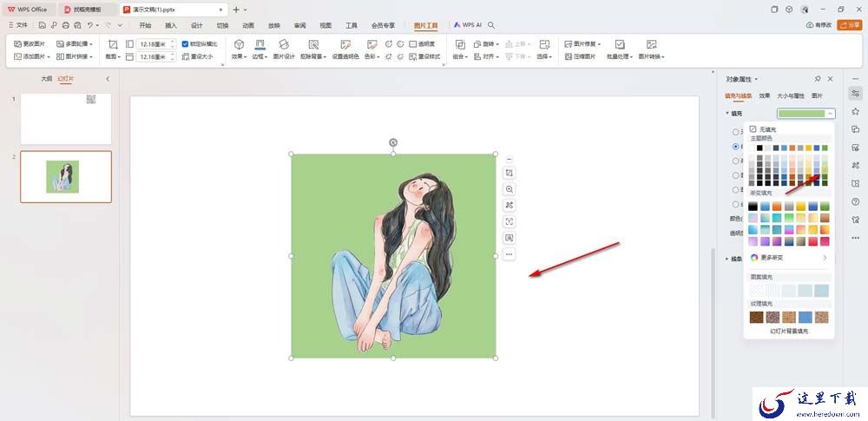
Task: Add a new document tab with plus
Action: point(236,10)
